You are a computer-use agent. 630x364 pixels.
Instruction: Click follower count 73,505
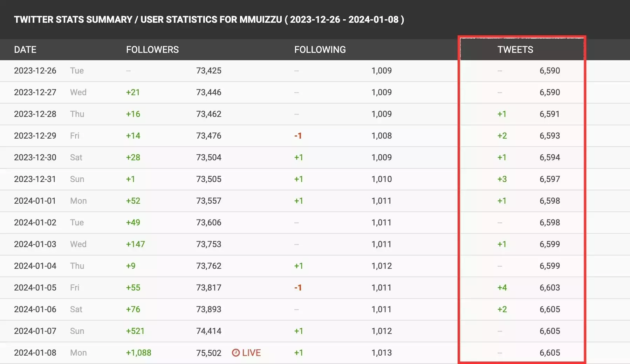(209, 179)
